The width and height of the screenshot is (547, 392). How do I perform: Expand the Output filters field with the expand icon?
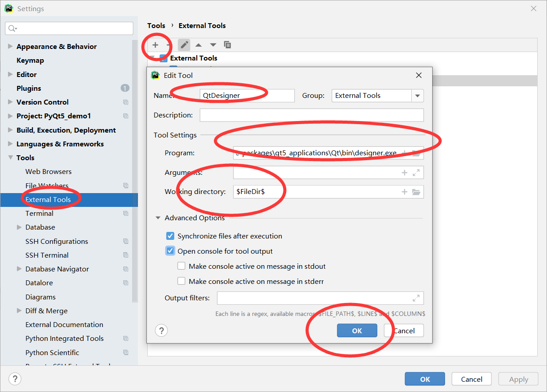point(416,298)
